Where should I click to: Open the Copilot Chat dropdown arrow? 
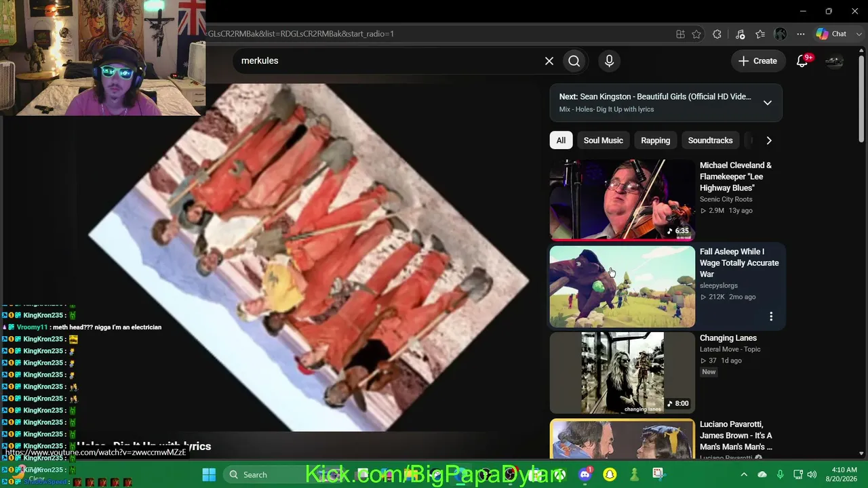(858, 34)
